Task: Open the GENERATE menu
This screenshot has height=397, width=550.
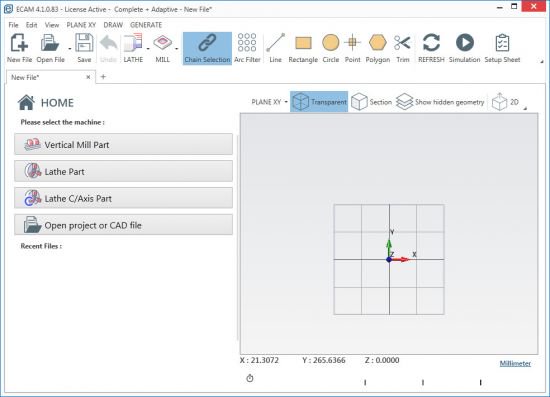Action: (146, 25)
